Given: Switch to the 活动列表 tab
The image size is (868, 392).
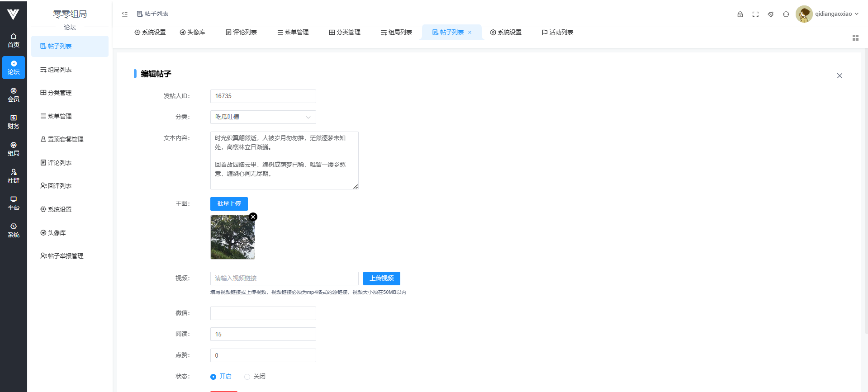Looking at the screenshot, I should point(557,33).
